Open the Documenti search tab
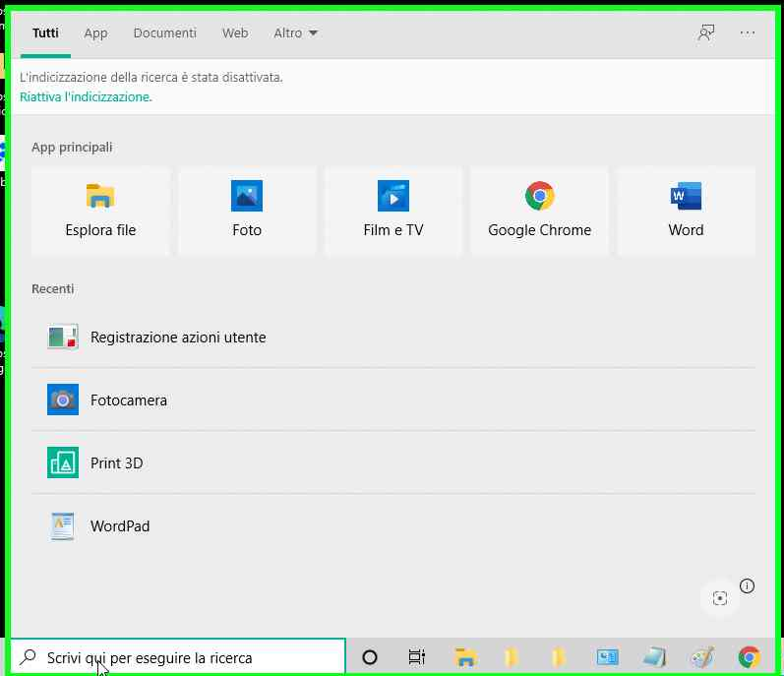 (164, 33)
